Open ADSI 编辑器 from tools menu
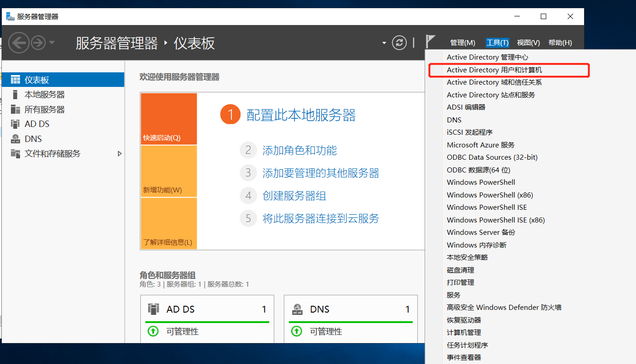 [x=466, y=107]
